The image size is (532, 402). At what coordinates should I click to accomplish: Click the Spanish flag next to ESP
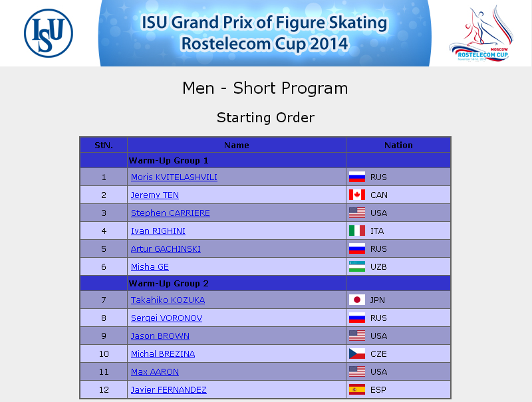pos(357,390)
